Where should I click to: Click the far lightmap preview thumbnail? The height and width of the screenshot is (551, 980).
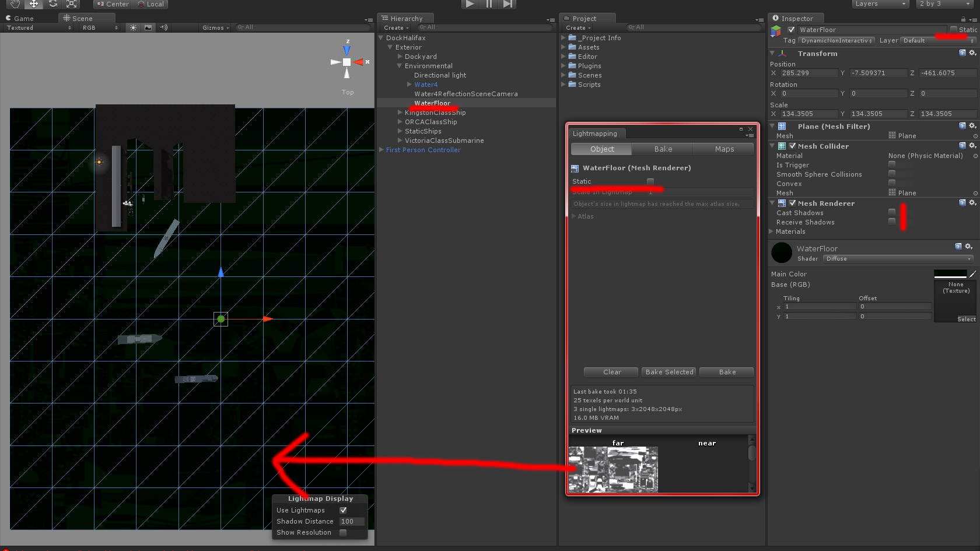(x=612, y=469)
